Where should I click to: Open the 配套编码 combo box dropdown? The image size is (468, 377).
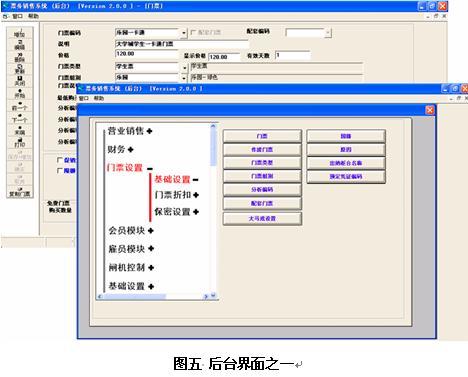[x=328, y=33]
